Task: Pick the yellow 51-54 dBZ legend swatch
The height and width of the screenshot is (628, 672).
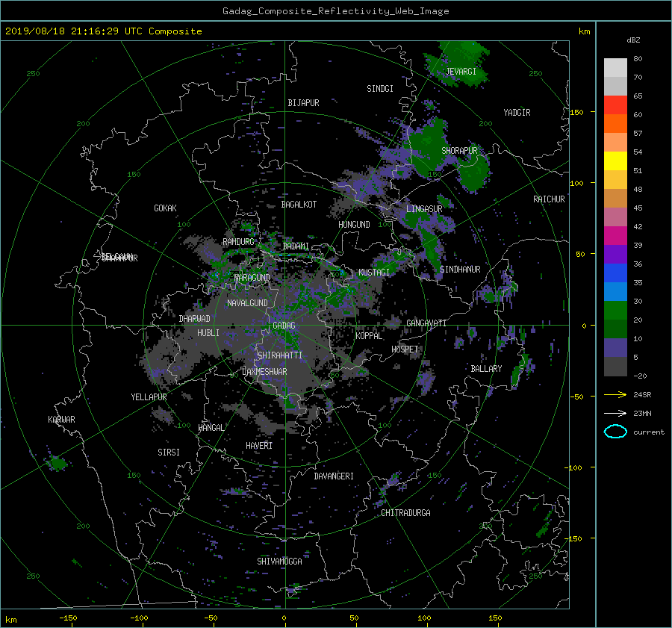Action: 615,161
